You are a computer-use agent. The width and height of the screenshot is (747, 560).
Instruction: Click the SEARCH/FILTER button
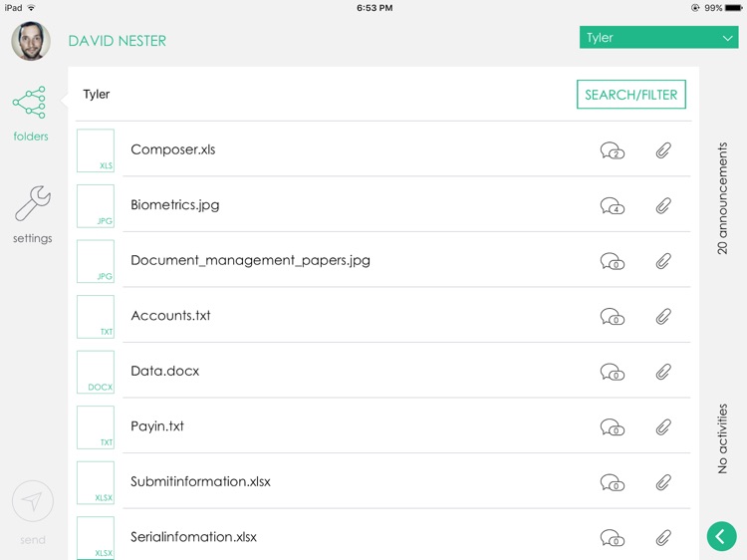630,95
